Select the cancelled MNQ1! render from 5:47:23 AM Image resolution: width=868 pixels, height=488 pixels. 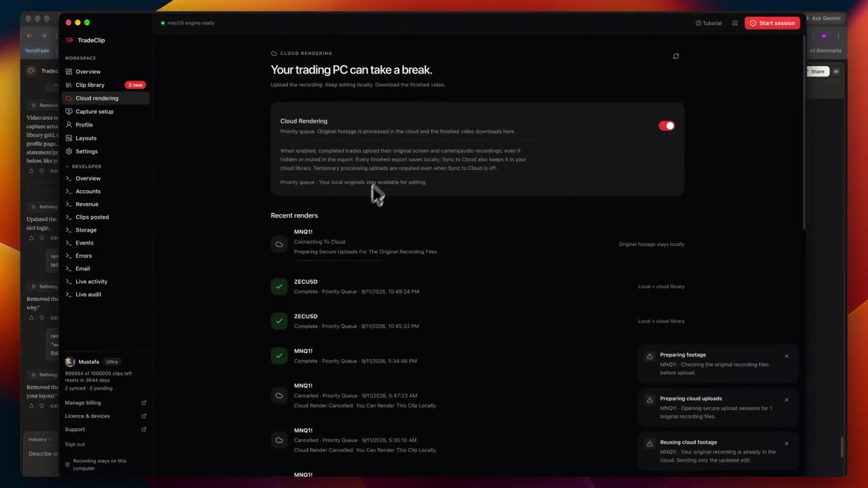point(477,395)
